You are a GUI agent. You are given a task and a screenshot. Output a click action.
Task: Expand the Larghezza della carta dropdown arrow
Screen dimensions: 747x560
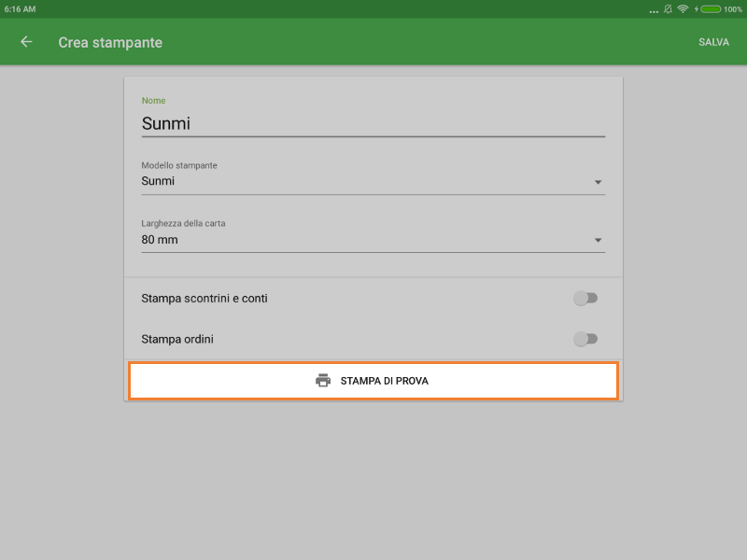[598, 240]
